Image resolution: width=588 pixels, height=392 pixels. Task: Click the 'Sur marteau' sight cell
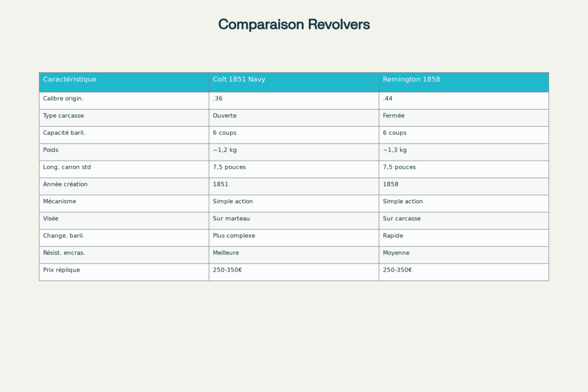point(230,219)
